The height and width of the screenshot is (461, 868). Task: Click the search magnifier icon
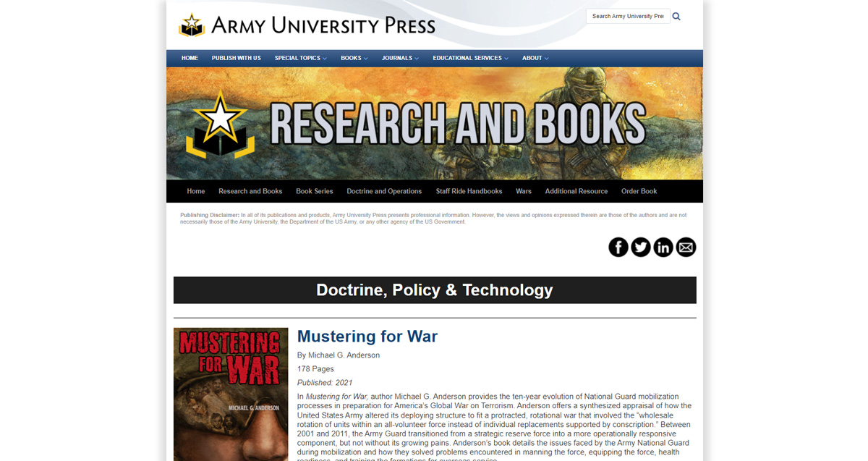tap(676, 16)
